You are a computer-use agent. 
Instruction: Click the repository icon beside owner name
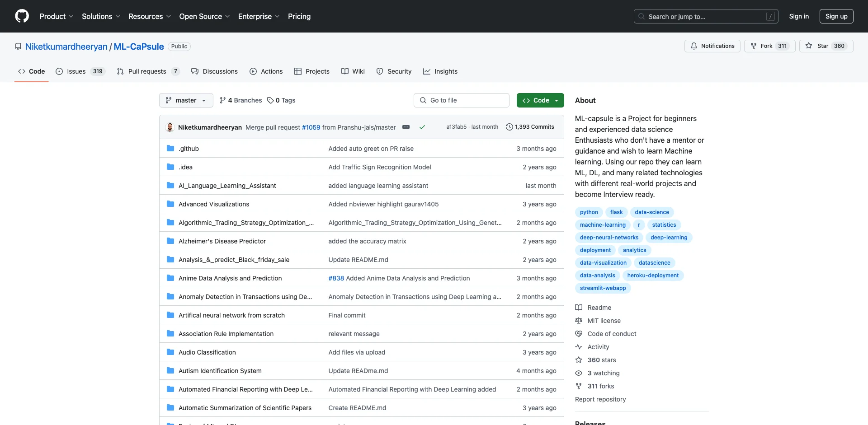[x=18, y=47]
